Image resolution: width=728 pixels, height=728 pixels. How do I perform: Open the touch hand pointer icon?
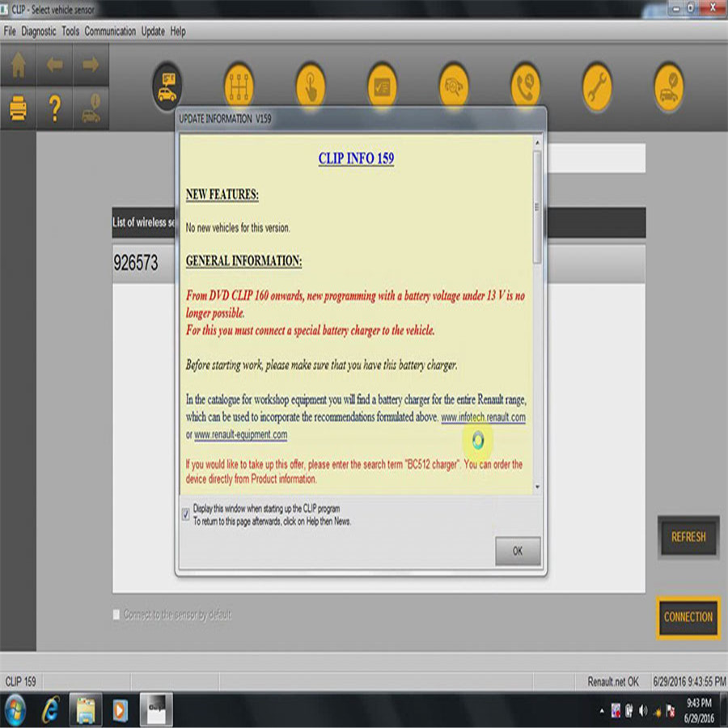[311, 87]
